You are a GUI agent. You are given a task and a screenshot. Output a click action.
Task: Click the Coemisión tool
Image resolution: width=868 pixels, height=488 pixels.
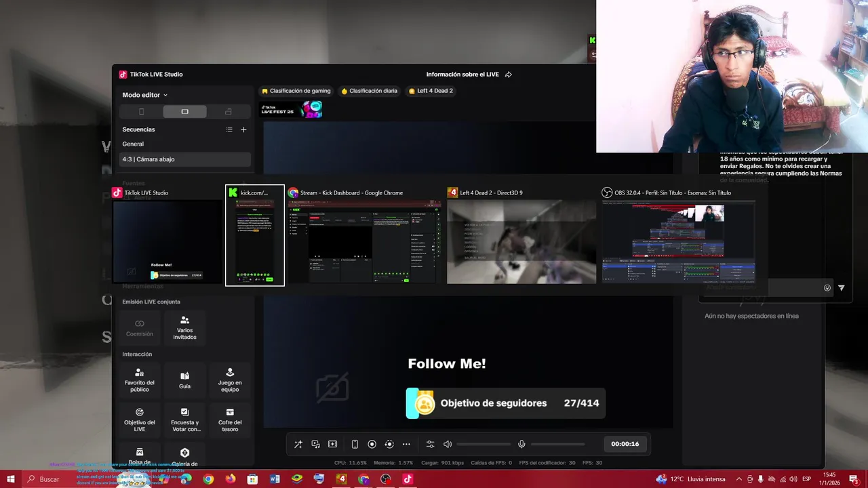pos(140,328)
